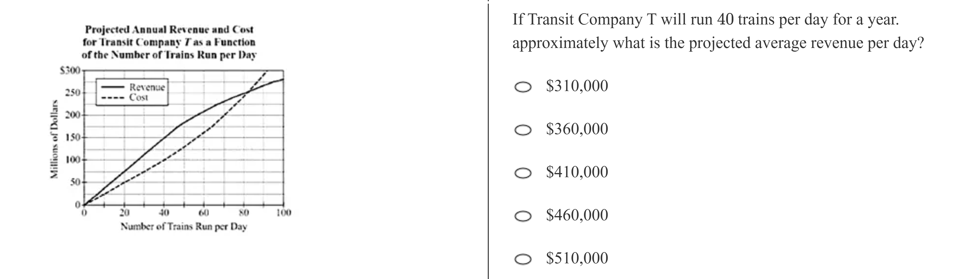Image resolution: width=980 pixels, height=279 pixels.
Task: Mark the $510,000 radio button
Action: (x=523, y=259)
